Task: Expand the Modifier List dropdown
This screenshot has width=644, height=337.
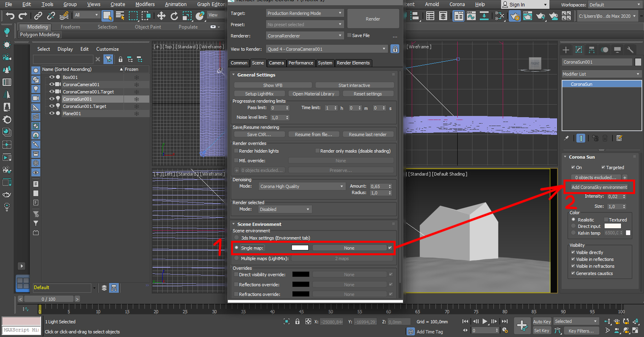Action: (601, 74)
